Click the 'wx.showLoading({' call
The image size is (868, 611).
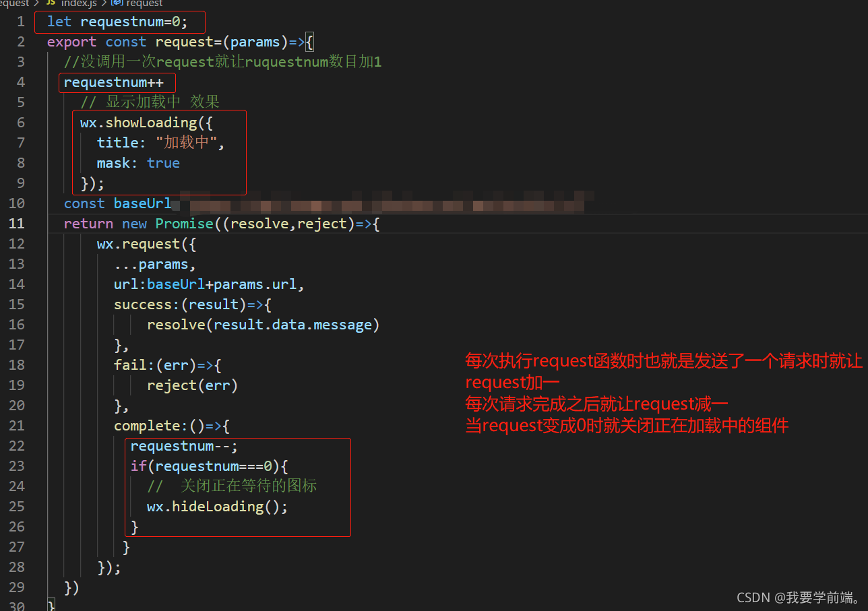click(x=147, y=123)
